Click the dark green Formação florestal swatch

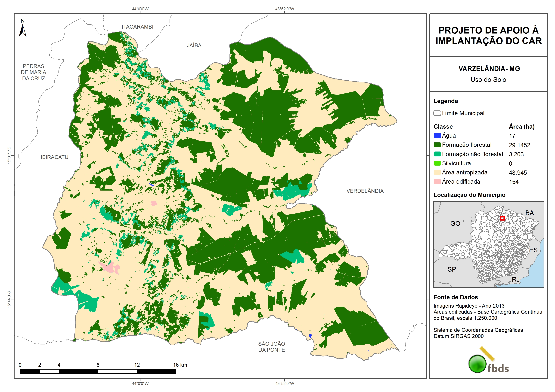(437, 145)
